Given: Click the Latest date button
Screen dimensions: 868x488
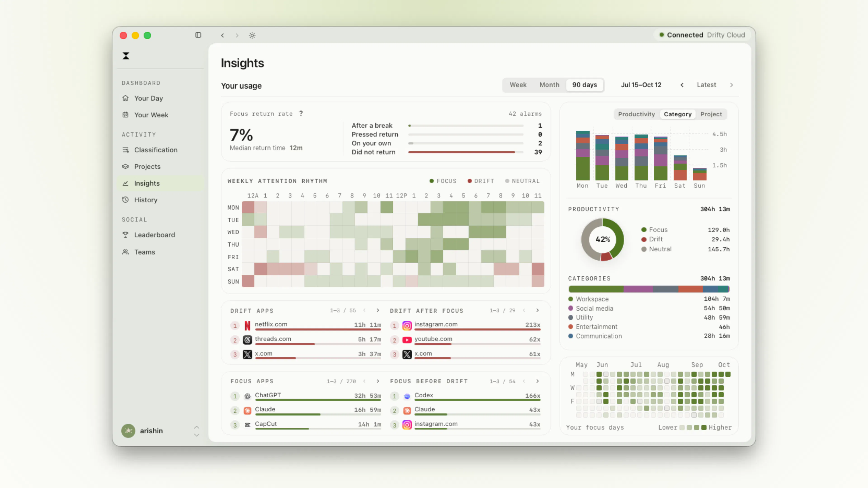Looking at the screenshot, I should click(x=706, y=85).
